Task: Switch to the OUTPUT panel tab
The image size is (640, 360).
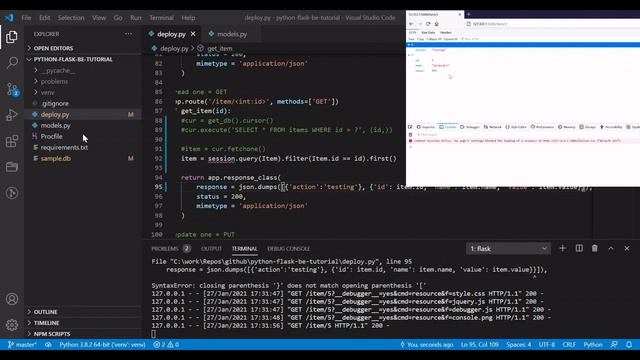Action: click(211, 248)
